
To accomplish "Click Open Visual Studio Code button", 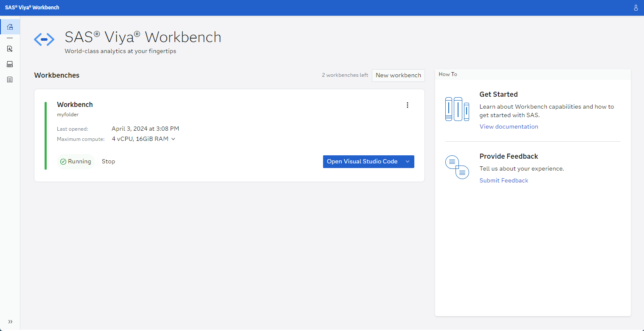I will [x=362, y=162].
